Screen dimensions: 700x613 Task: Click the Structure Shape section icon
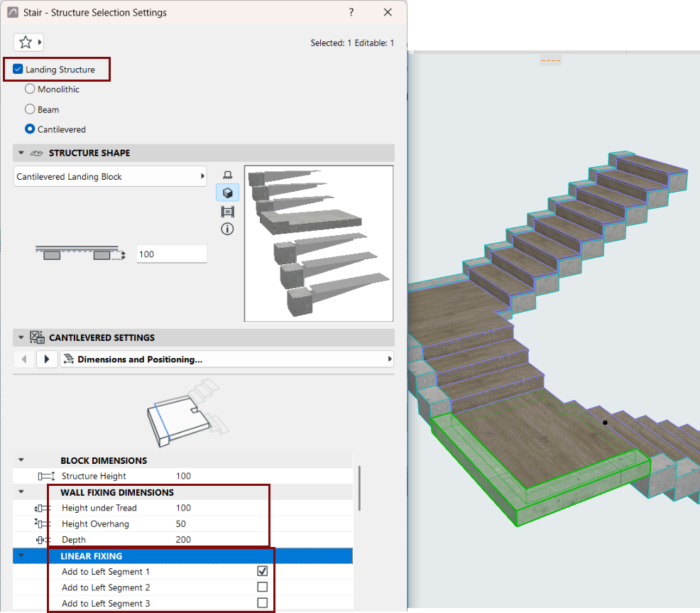37,153
